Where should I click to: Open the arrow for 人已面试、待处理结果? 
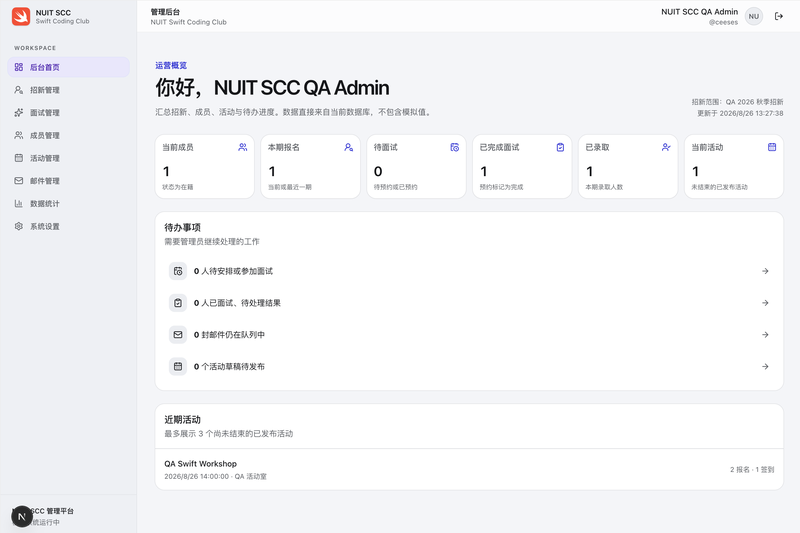click(x=765, y=303)
